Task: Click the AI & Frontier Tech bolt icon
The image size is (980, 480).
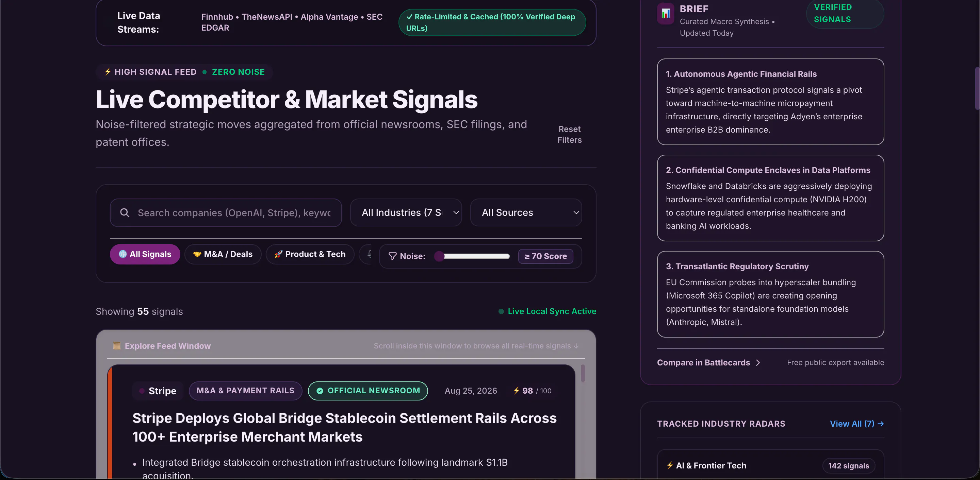Action: click(670, 466)
